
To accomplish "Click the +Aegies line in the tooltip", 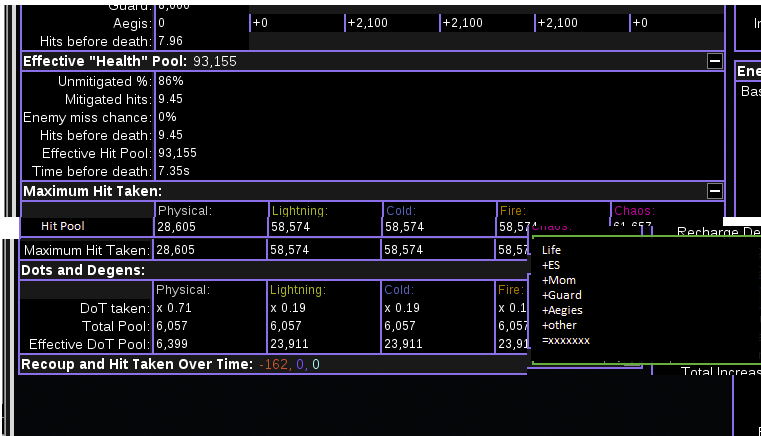I will tap(562, 310).
